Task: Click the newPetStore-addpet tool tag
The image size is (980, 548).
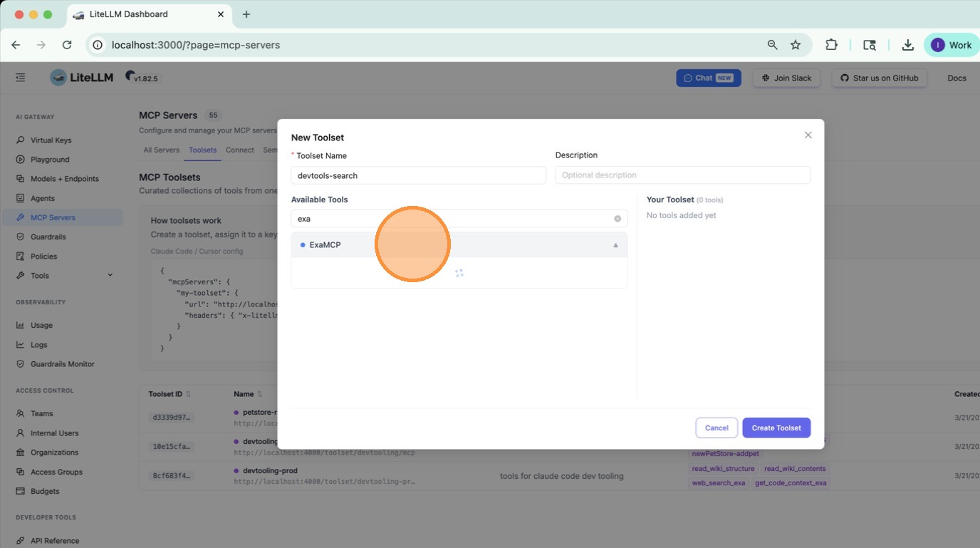Action: point(725,453)
